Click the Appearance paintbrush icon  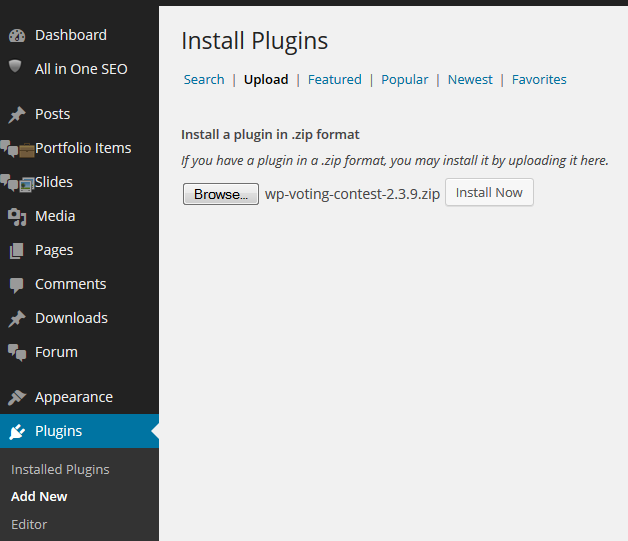pos(17,397)
